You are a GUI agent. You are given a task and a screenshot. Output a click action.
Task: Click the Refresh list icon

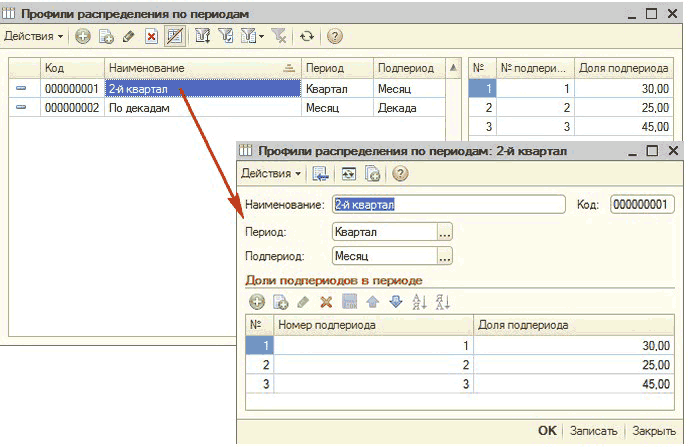(307, 36)
